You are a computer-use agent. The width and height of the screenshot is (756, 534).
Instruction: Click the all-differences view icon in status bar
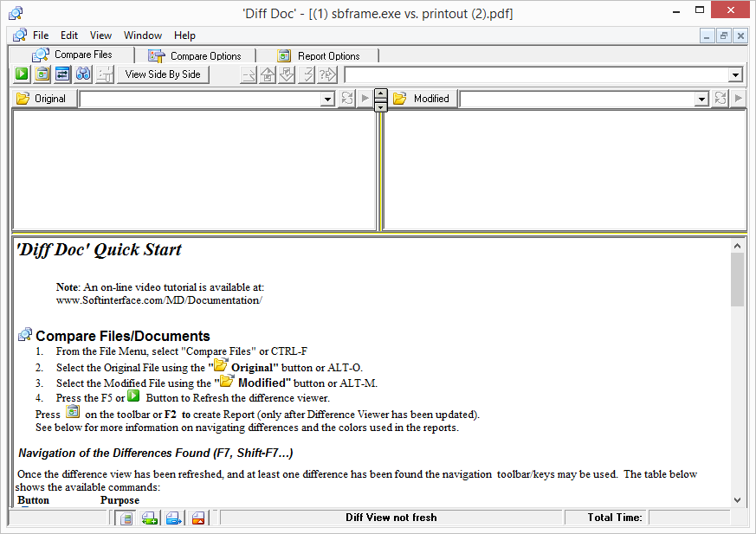click(126, 518)
